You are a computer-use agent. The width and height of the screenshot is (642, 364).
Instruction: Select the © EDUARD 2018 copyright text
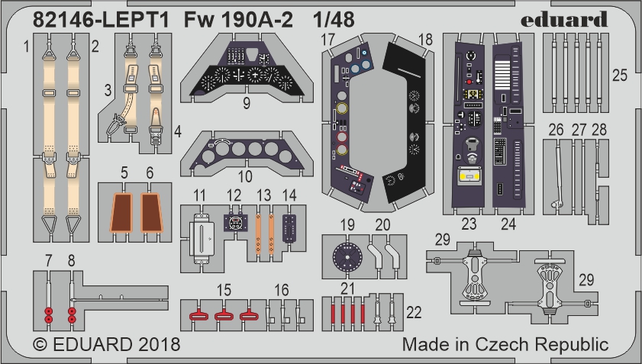tap(106, 344)
